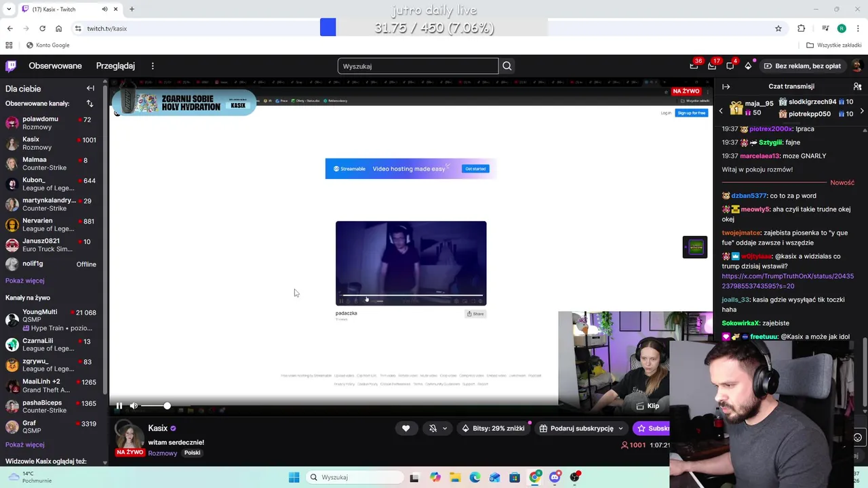
Task: Go back in browser
Action: [9, 28]
